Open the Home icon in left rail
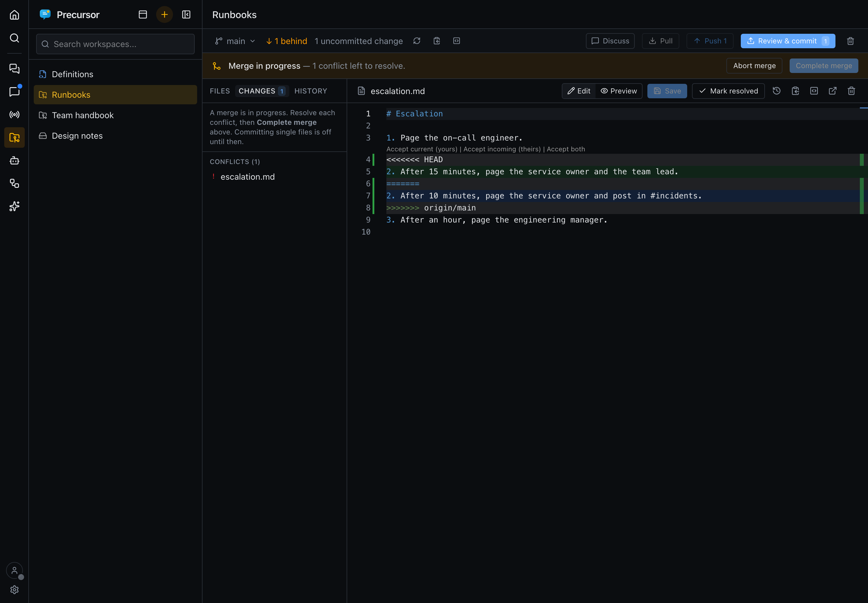This screenshot has width=868, height=603. 14,15
